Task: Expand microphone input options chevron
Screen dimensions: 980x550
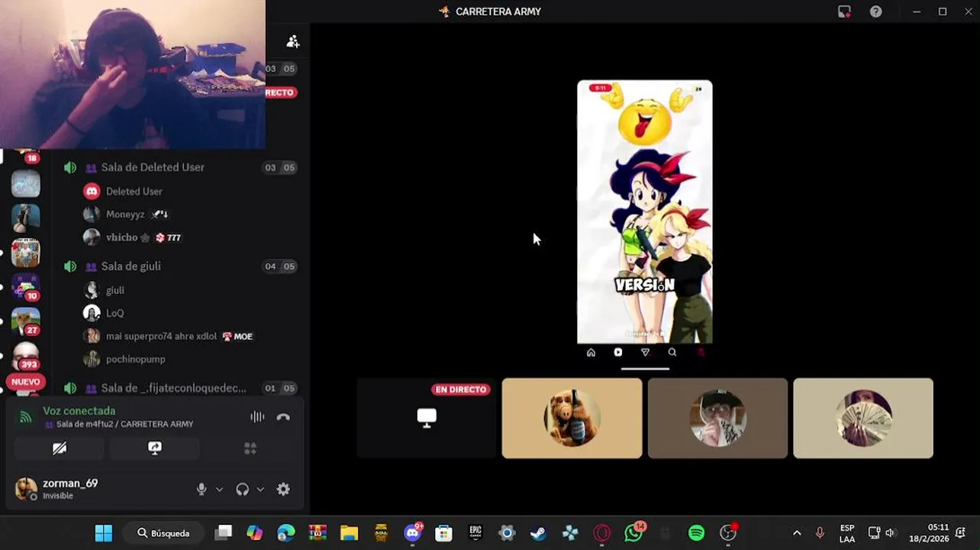Action: tap(219, 489)
